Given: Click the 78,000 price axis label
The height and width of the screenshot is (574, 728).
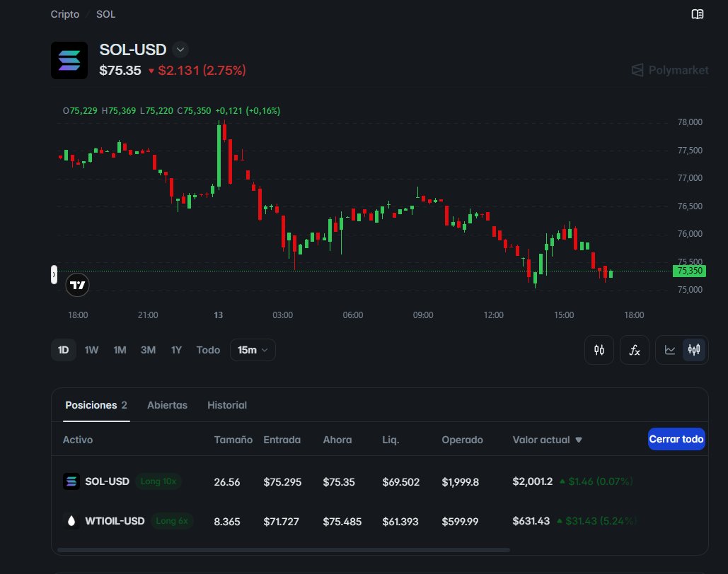Looking at the screenshot, I should [x=690, y=122].
